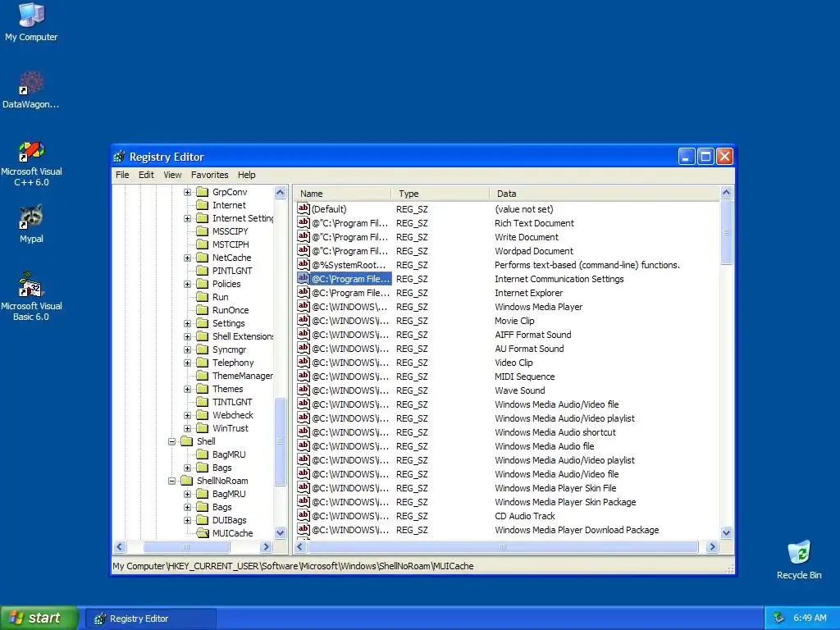The height and width of the screenshot is (630, 840).
Task: Select the Wave Sound entry
Action: tap(509, 390)
